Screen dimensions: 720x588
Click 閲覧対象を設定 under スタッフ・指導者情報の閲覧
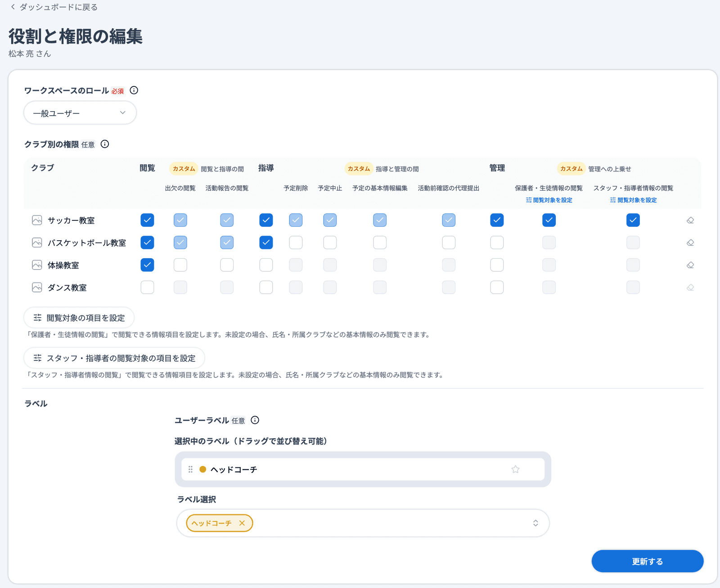click(x=633, y=200)
